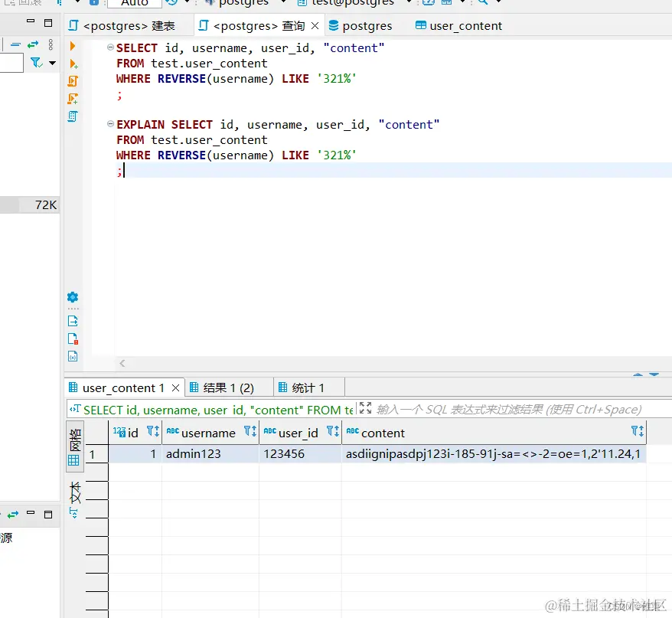Screen dimensions: 672x618
Task: Open the execution log page icon with red badge
Action: pyautogui.click(x=73, y=338)
